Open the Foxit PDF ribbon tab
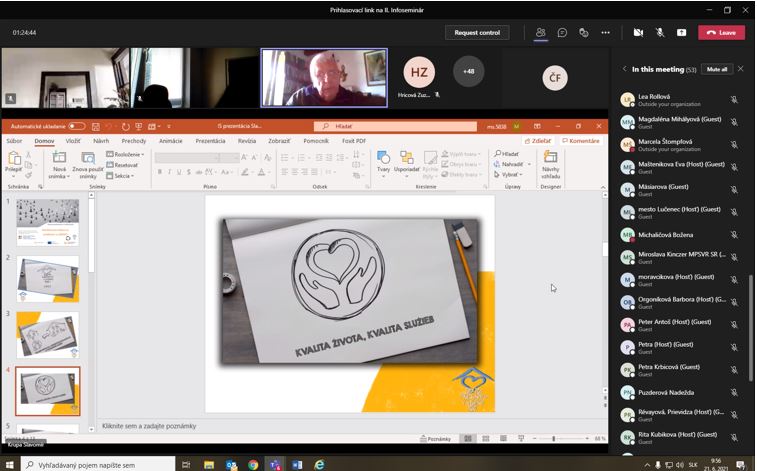This screenshot has height=471, width=757. click(x=354, y=141)
